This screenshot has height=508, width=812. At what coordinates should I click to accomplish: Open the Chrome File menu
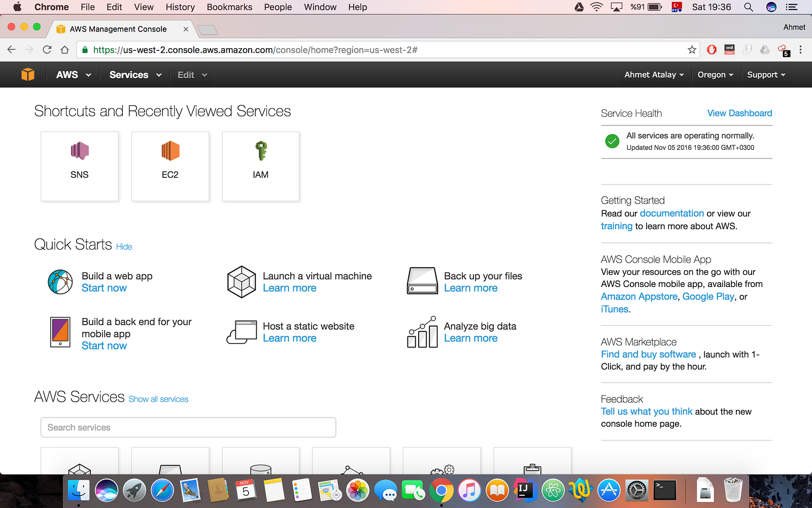(88, 7)
